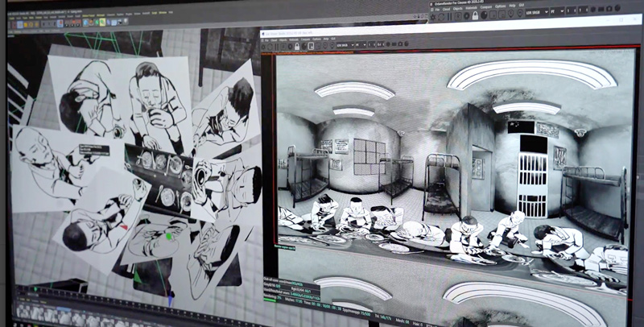The width and height of the screenshot is (644, 327).
Task: Open round settings icon beside Live Viewer lock
Action: pos(290,47)
